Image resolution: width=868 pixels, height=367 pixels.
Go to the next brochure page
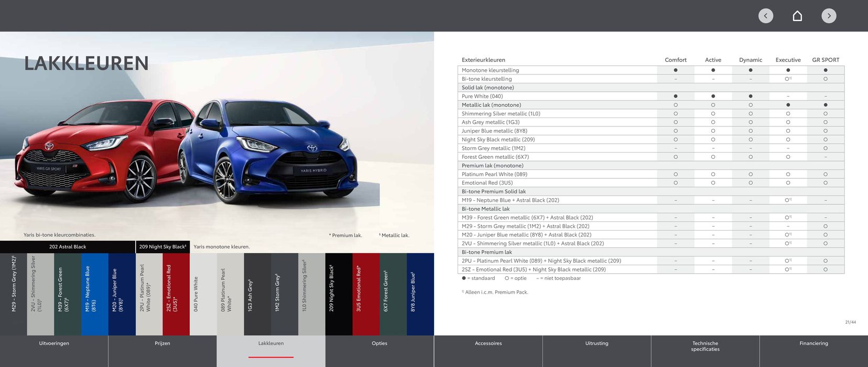(x=829, y=16)
